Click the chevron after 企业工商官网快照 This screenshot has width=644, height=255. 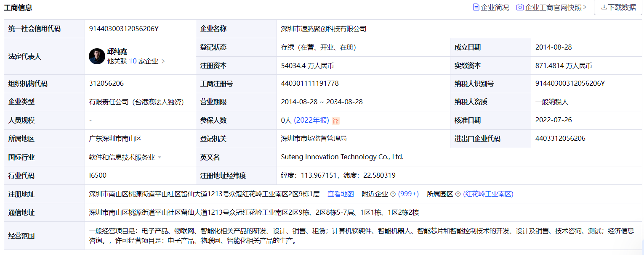point(585,7)
